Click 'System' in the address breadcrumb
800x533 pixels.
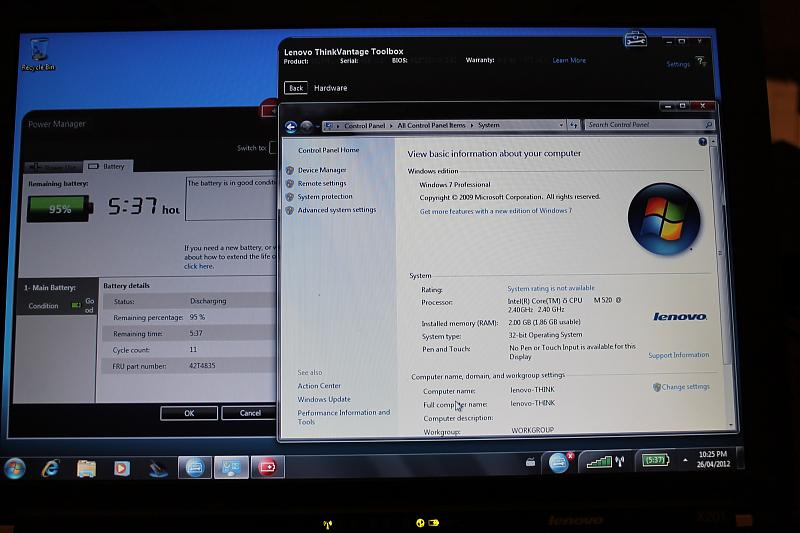coord(489,125)
